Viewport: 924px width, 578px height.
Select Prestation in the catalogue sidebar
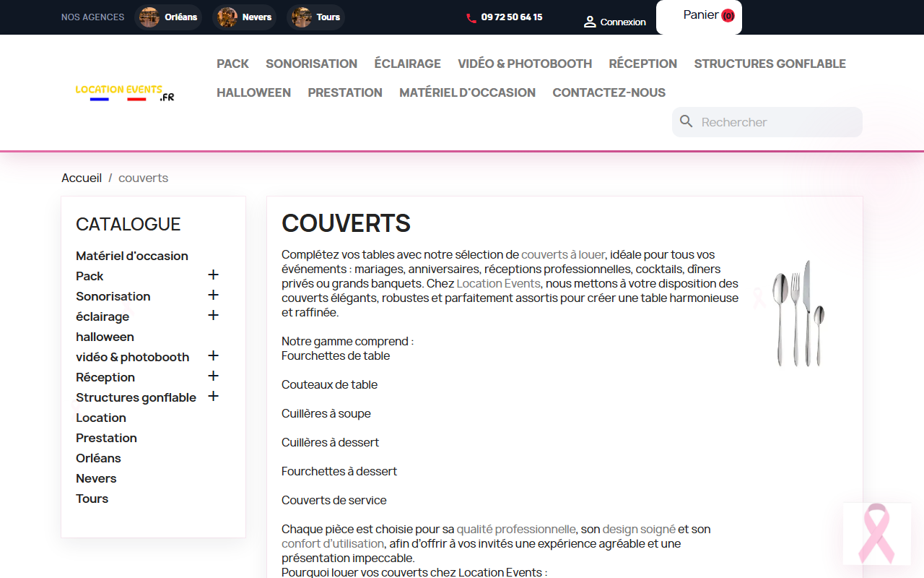106,438
